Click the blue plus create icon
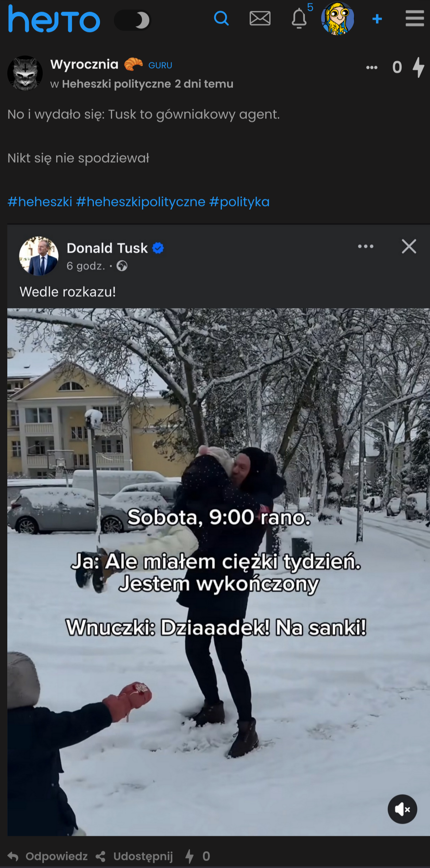The image size is (430, 868). pos(377,19)
